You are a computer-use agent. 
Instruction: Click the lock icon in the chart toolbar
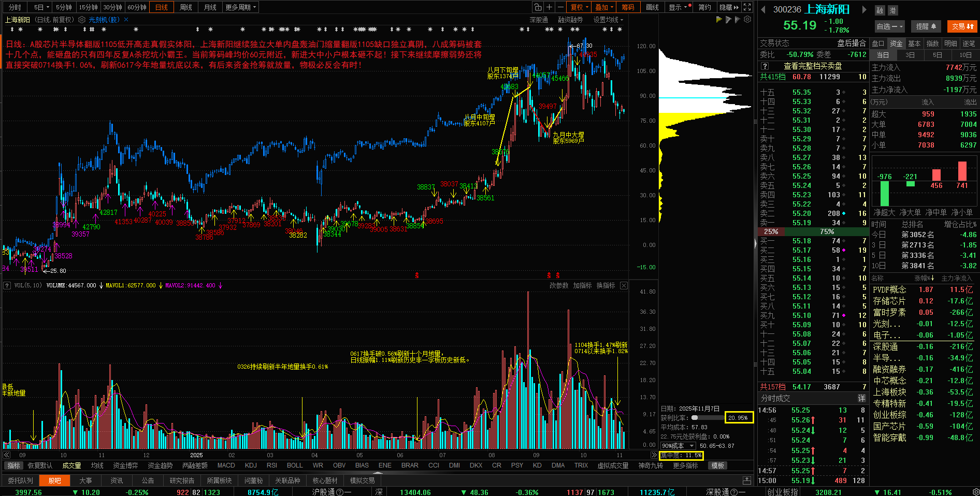click(538, 7)
